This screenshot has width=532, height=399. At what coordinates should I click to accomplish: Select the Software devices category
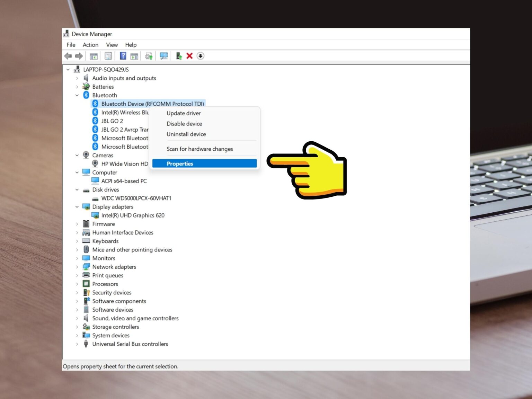(x=113, y=310)
